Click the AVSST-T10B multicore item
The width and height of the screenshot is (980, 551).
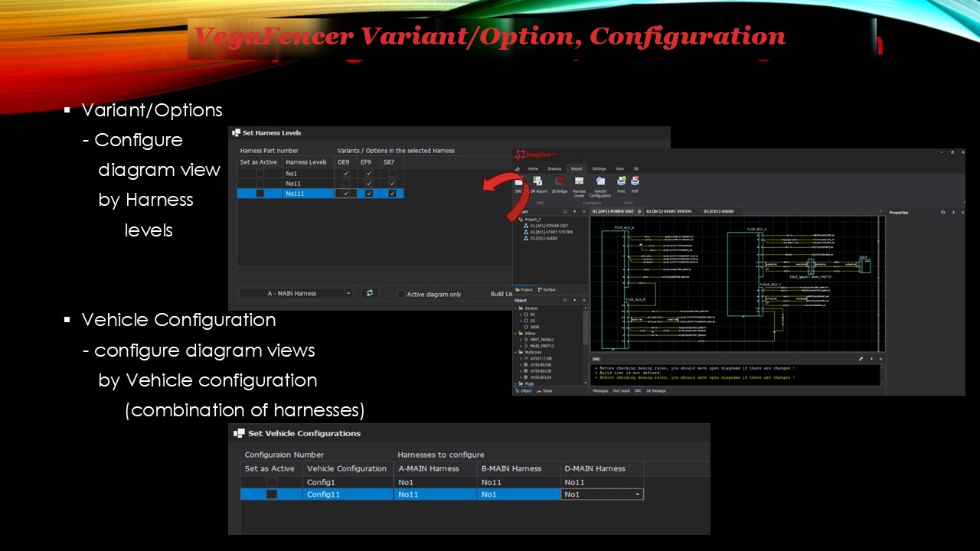[541, 358]
